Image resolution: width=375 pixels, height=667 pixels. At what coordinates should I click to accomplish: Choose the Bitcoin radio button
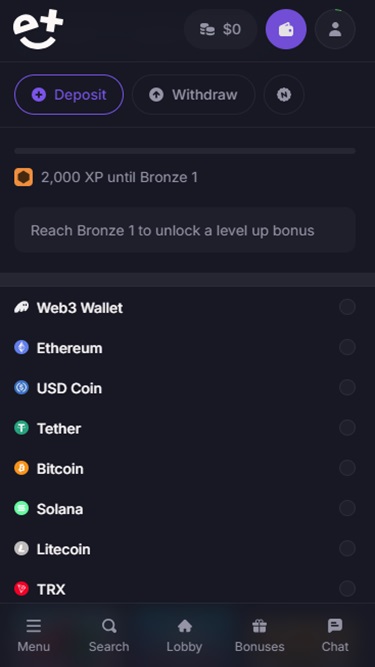[x=347, y=468]
